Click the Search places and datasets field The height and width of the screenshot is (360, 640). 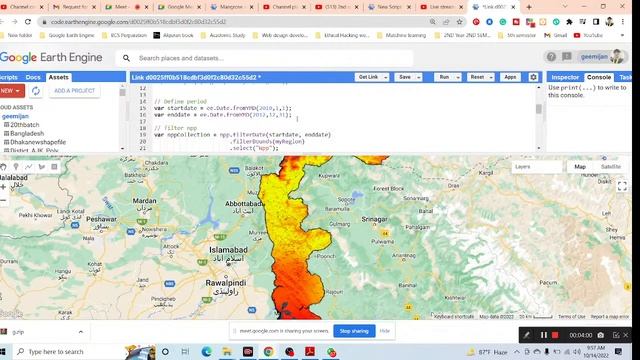pyautogui.click(x=265, y=58)
